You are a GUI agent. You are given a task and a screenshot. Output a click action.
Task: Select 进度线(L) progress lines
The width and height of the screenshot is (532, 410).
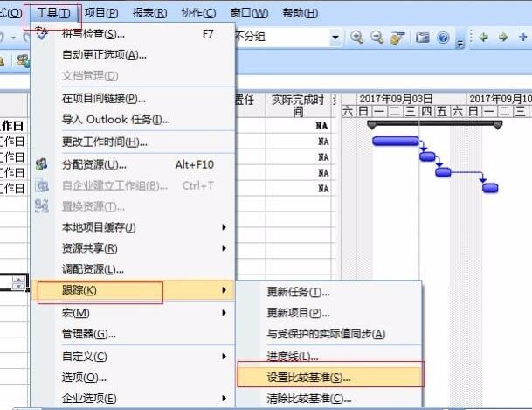(x=329, y=355)
